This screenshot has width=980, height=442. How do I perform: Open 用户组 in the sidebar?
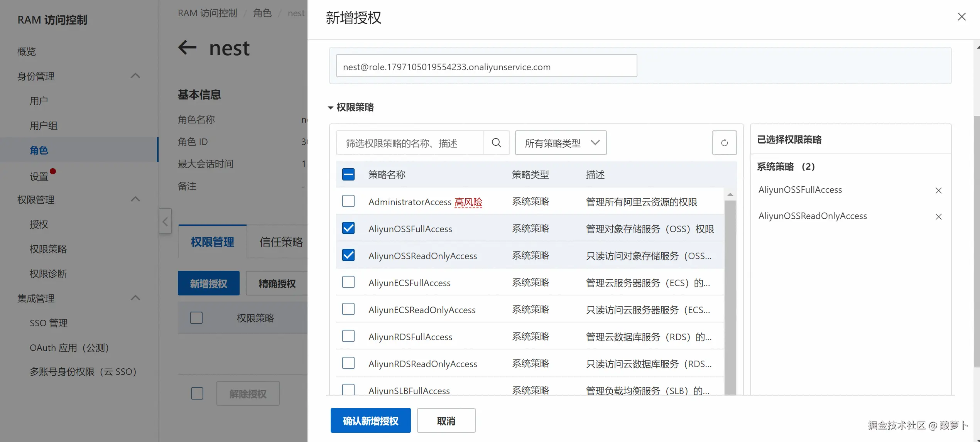point(44,126)
